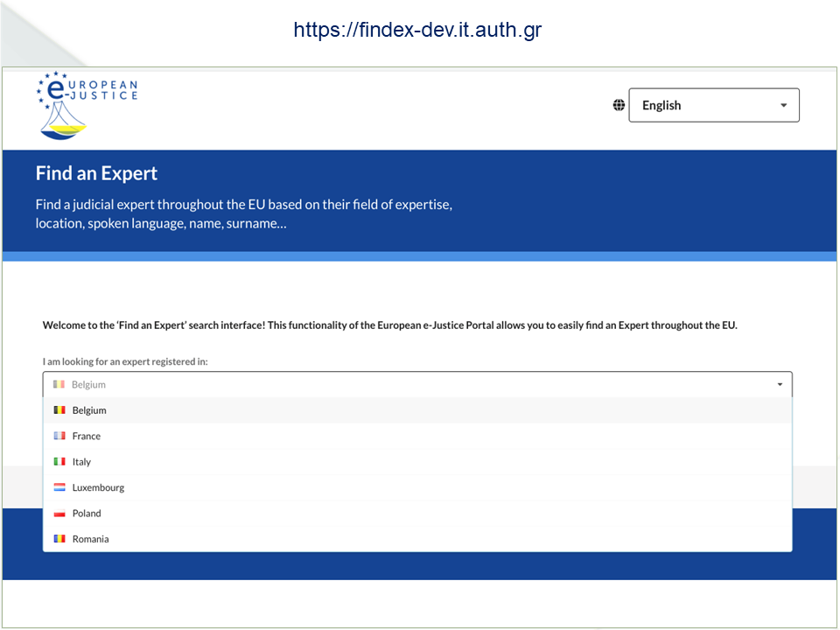Click the Romania flag icon
840x630 pixels.
click(59, 539)
